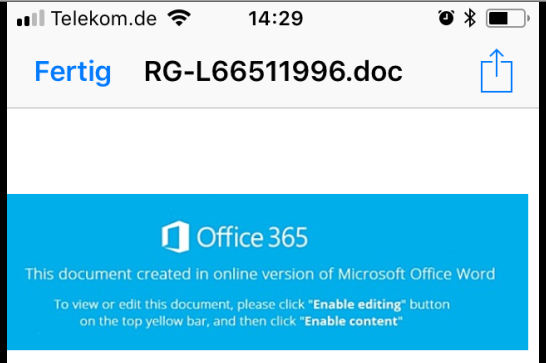This screenshot has width=546, height=363.
Task: Tap the Bluetooth status icon
Action: click(470, 18)
